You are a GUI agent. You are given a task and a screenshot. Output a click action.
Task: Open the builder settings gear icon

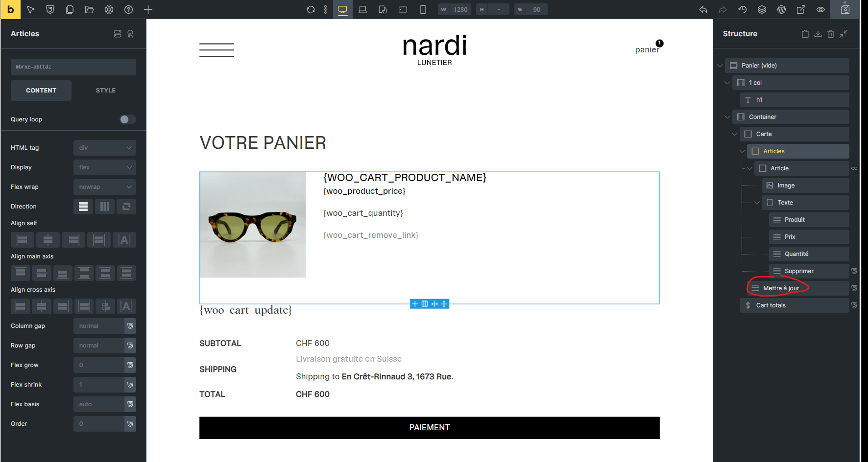pyautogui.click(x=109, y=9)
